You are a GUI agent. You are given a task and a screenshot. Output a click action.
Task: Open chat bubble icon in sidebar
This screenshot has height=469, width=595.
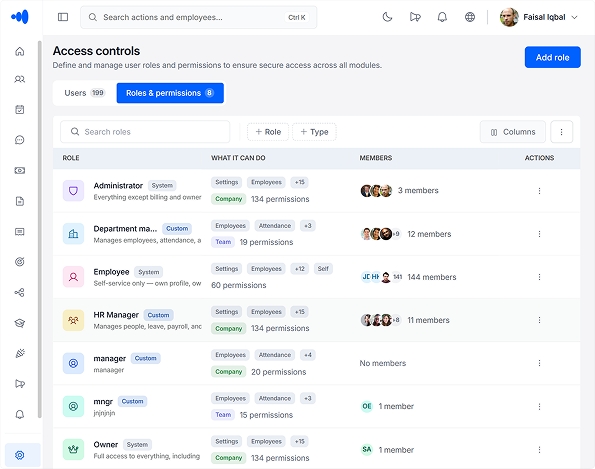coord(20,140)
